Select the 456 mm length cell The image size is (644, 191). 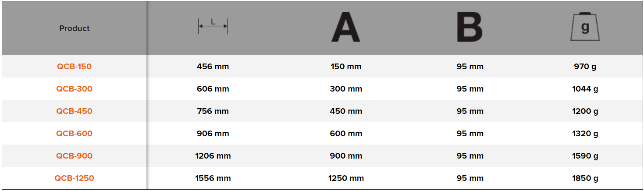pos(213,67)
